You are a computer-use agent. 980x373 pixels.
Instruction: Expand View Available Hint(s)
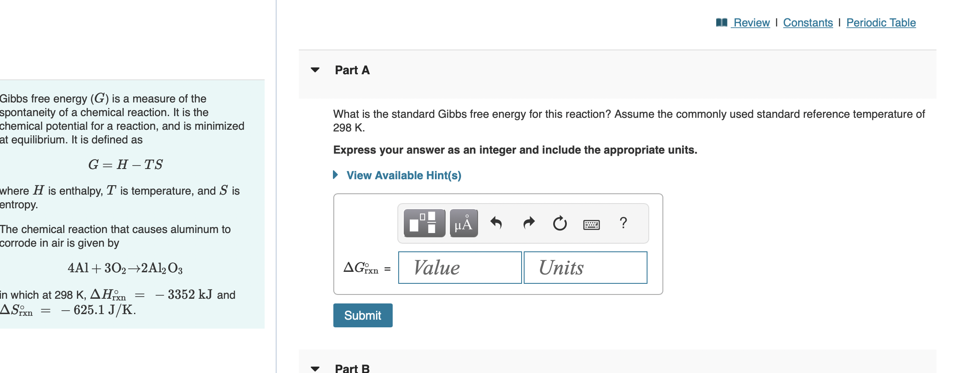pos(404,175)
